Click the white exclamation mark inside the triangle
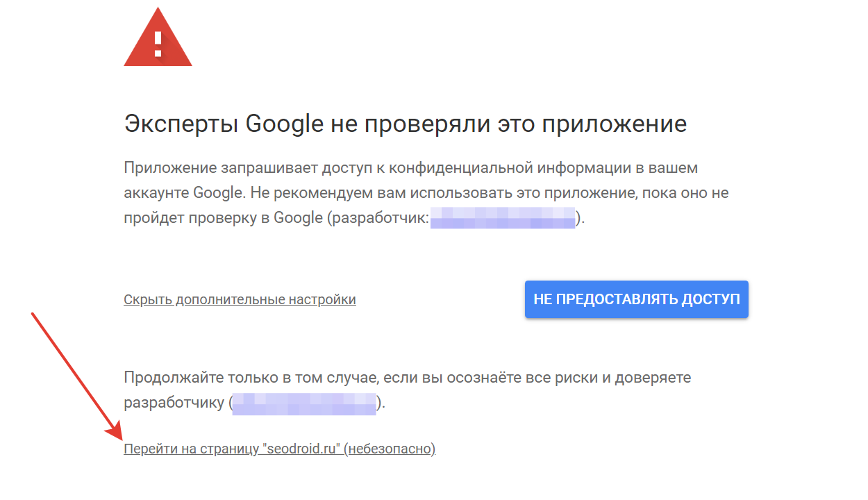Screen dimensions: 868x500 [x=158, y=44]
